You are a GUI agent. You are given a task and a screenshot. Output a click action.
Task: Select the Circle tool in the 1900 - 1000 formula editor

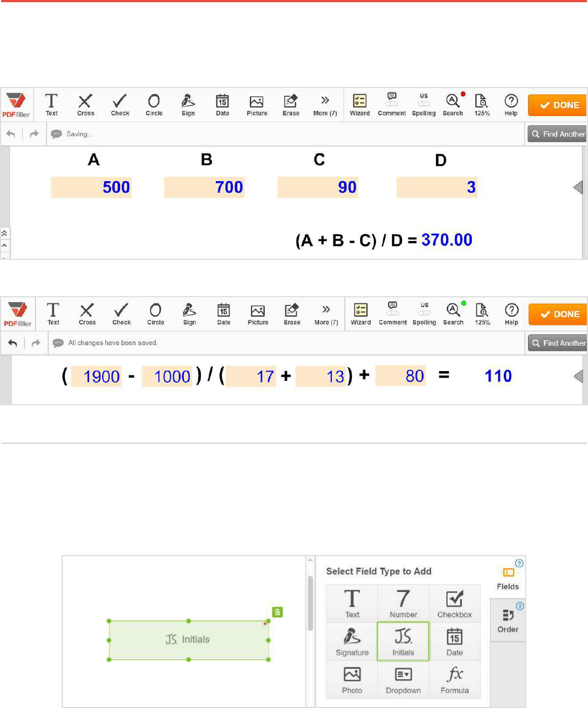coord(155,314)
